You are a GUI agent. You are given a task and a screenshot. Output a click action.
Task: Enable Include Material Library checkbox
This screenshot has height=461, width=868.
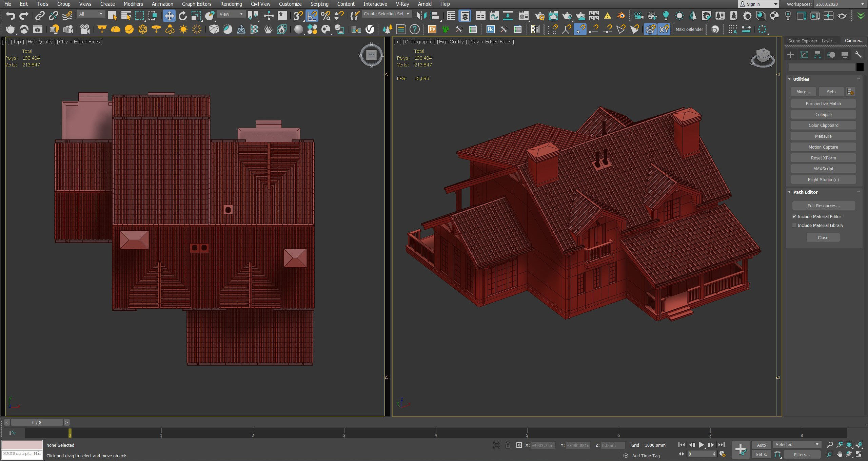point(794,225)
